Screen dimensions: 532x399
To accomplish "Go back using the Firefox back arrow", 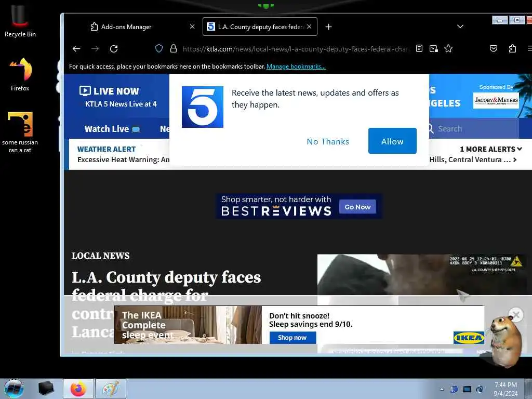I will [x=76, y=49].
